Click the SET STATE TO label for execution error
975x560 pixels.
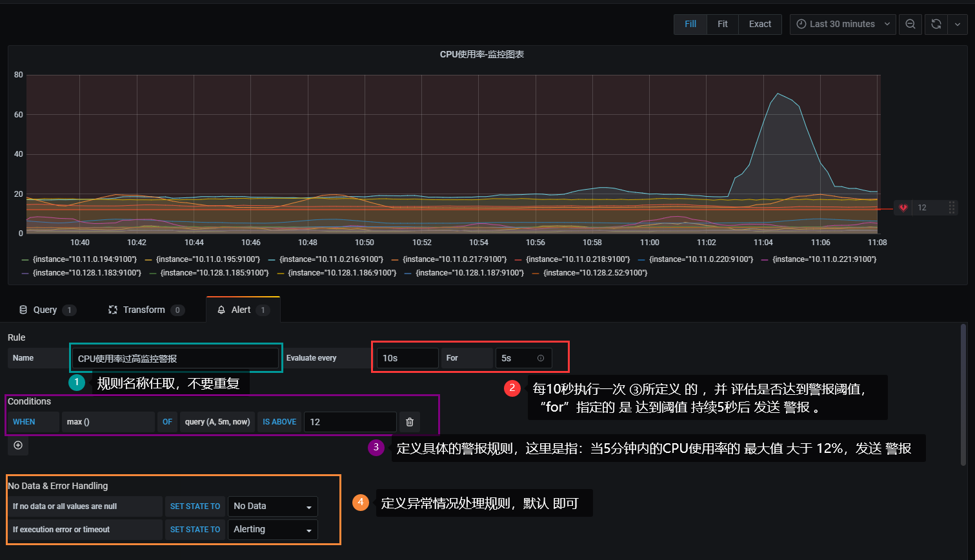point(195,530)
